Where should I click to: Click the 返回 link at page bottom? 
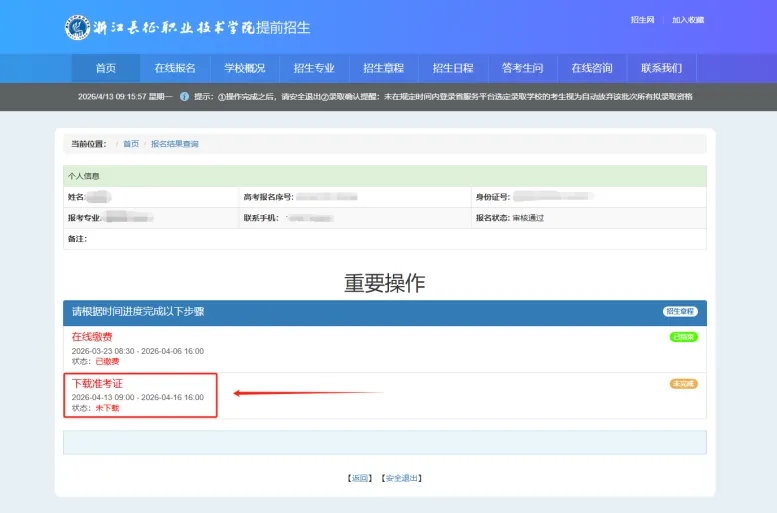coord(359,478)
